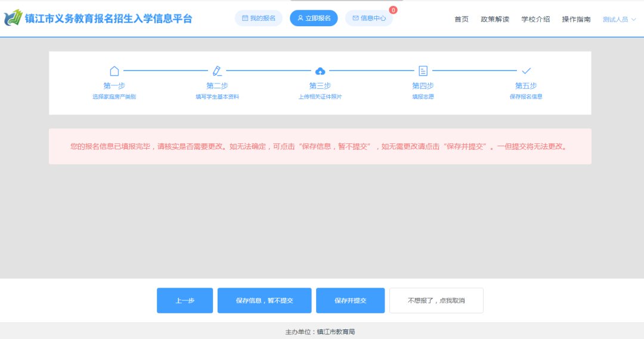The width and height of the screenshot is (644, 339).
Task: Open the 政策解读 menu item
Action: click(x=495, y=19)
